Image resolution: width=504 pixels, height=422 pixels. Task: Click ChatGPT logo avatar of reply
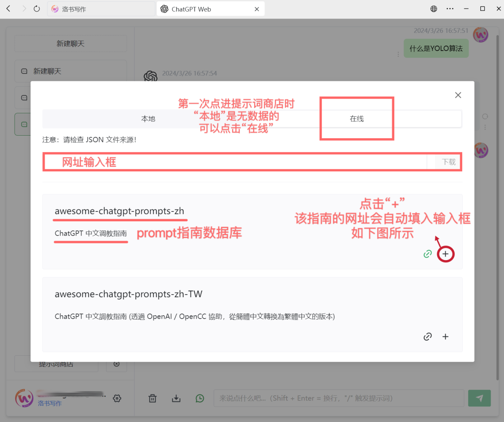click(x=150, y=76)
